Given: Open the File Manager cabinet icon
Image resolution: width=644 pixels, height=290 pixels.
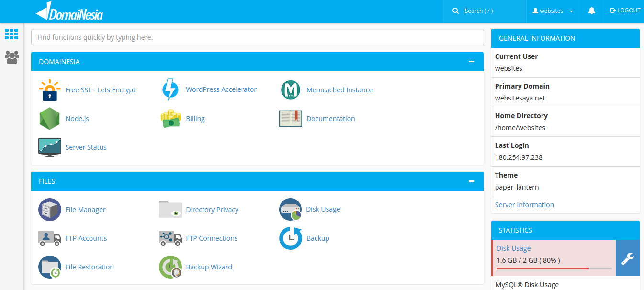Looking at the screenshot, I should (50, 210).
